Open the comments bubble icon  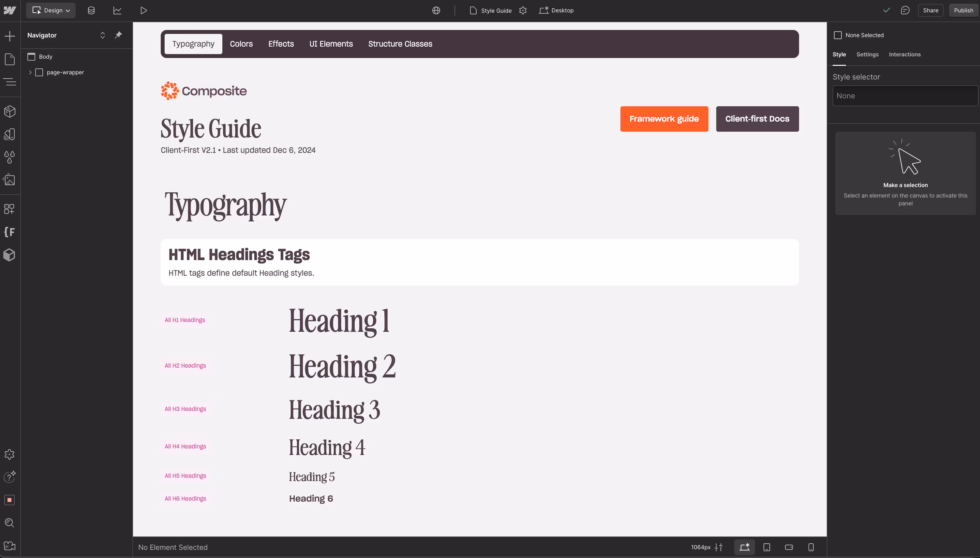[x=905, y=10]
